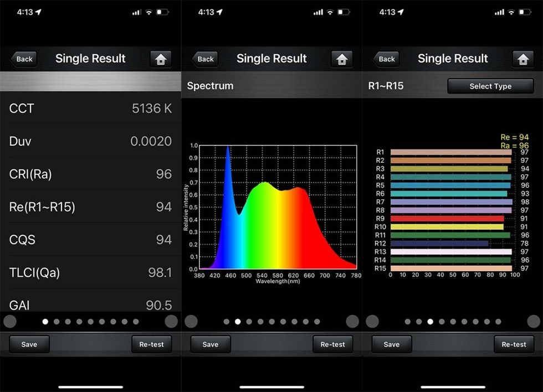
Task: Tap the white R13 color bar
Action: tap(451, 252)
